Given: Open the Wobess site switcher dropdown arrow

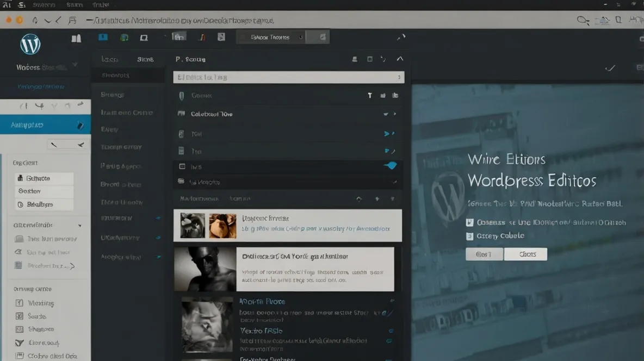Looking at the screenshot, I should (x=75, y=65).
